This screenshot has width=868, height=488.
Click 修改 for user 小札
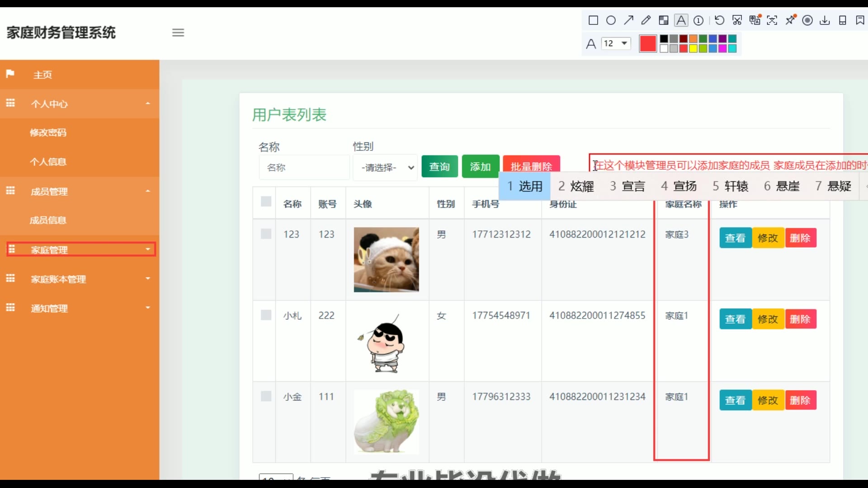click(768, 319)
